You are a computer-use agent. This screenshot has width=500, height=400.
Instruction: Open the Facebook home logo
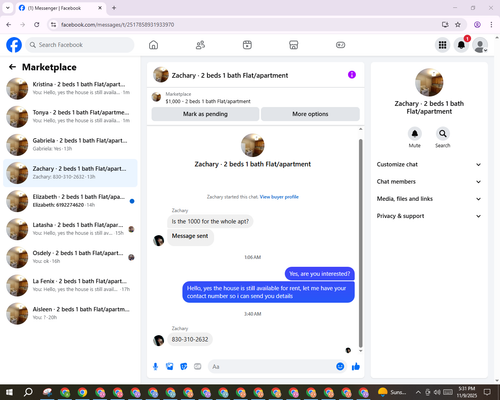14,45
